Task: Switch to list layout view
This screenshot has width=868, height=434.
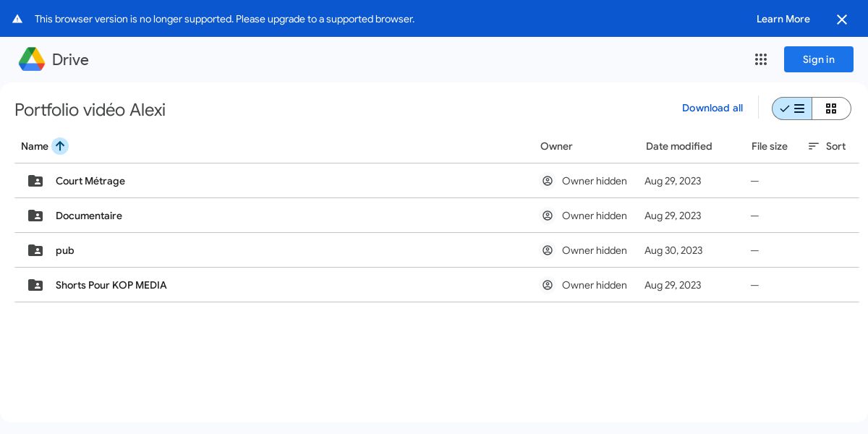Action: click(792, 109)
